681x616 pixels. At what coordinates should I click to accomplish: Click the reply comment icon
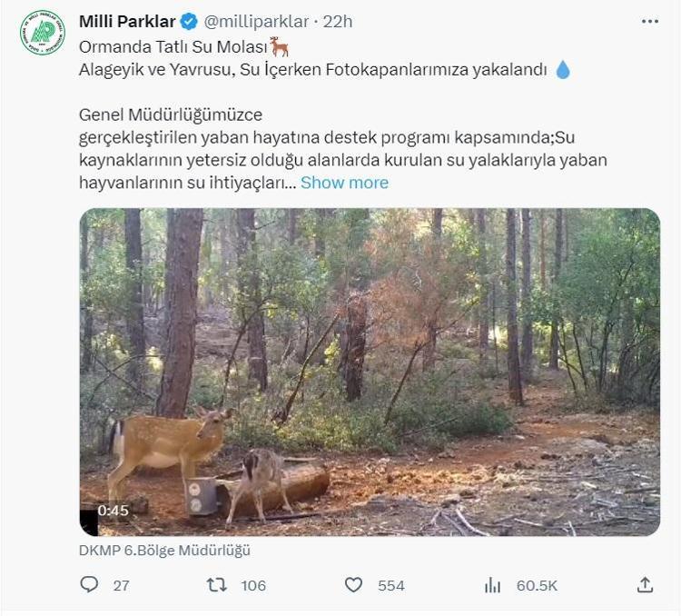click(x=89, y=585)
